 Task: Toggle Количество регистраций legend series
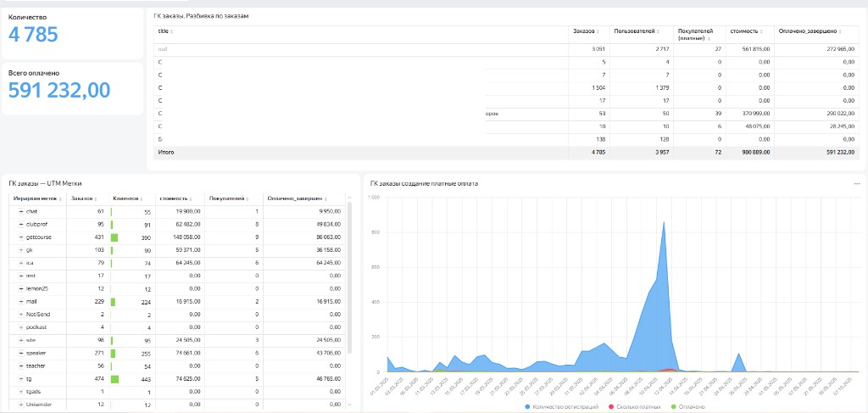(561, 407)
